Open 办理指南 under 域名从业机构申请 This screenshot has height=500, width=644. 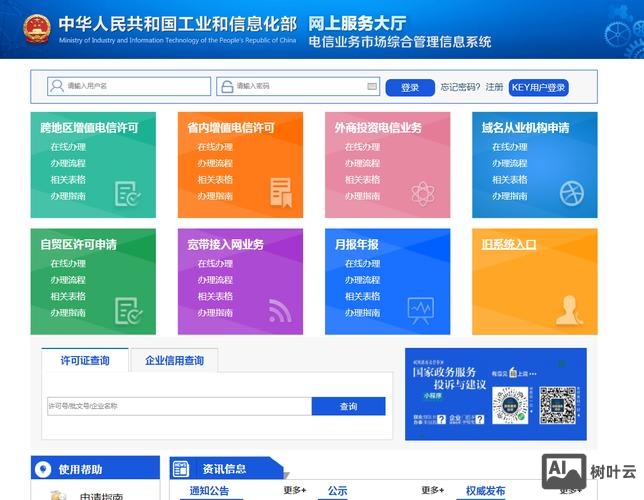pos(510,196)
